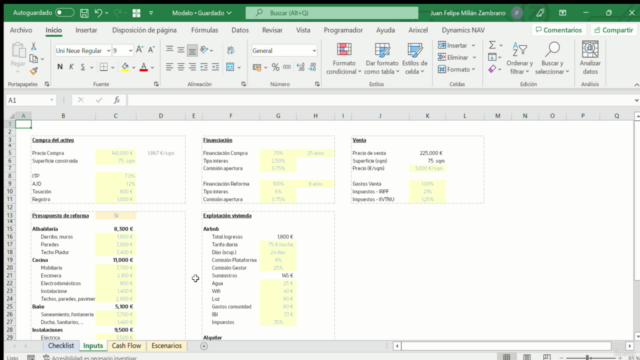Open the borders dropdown arrow
This screenshot has width=640, height=360.
113,67
